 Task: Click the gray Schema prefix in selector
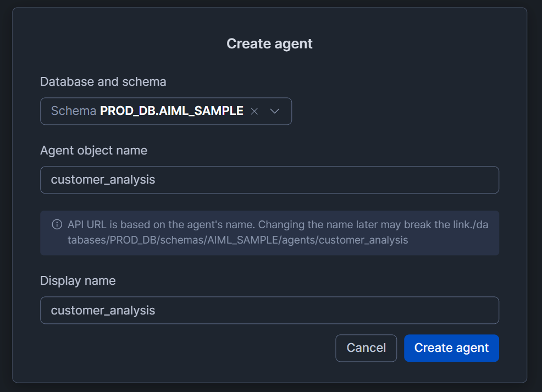tap(73, 111)
